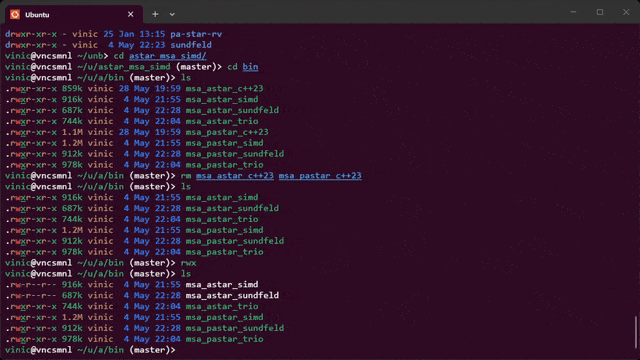Click the 'pa-star-rv' directory name
Screen dimensions: 640x360
(x=196, y=34)
